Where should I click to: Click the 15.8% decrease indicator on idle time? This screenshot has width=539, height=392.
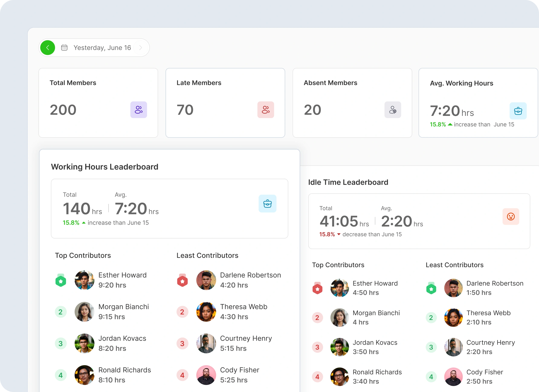coord(327,234)
